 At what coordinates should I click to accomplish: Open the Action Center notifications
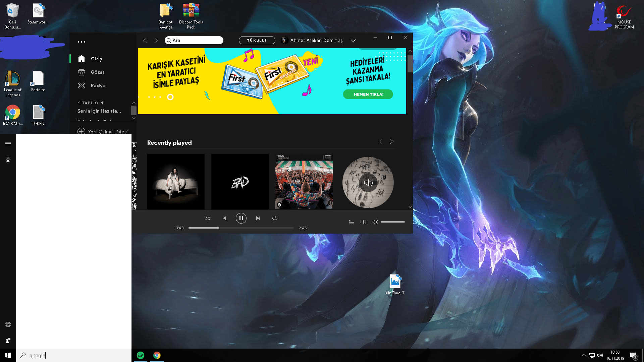pos(633,355)
